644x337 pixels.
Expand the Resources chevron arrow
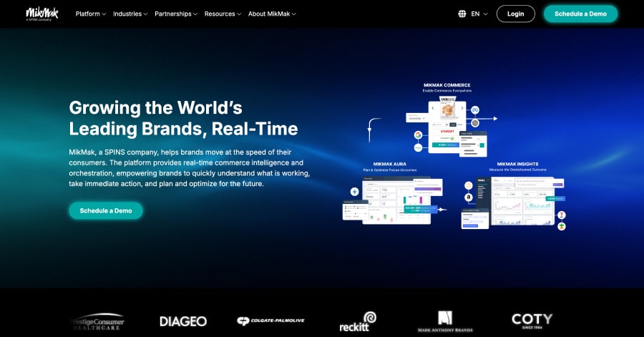click(x=238, y=14)
